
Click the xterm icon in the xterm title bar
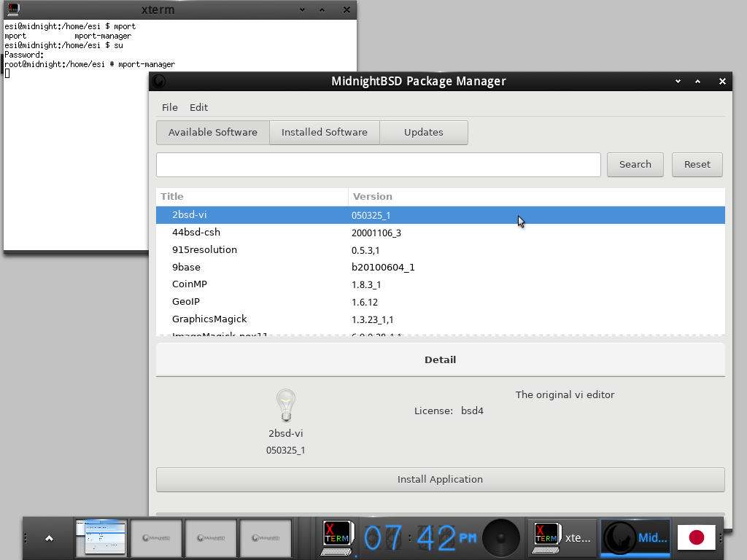(11, 9)
